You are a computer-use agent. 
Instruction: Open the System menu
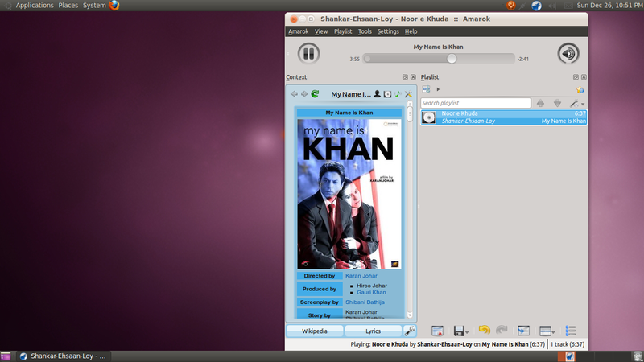(94, 6)
